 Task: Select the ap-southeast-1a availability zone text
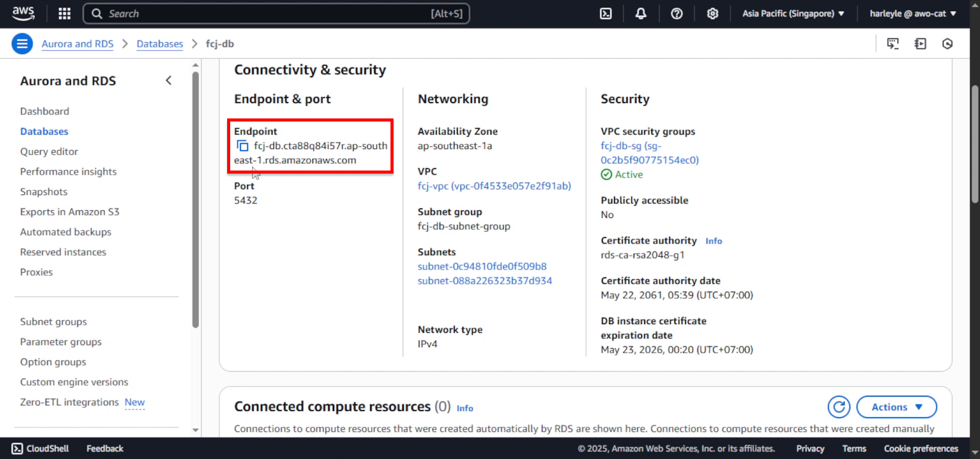(455, 146)
